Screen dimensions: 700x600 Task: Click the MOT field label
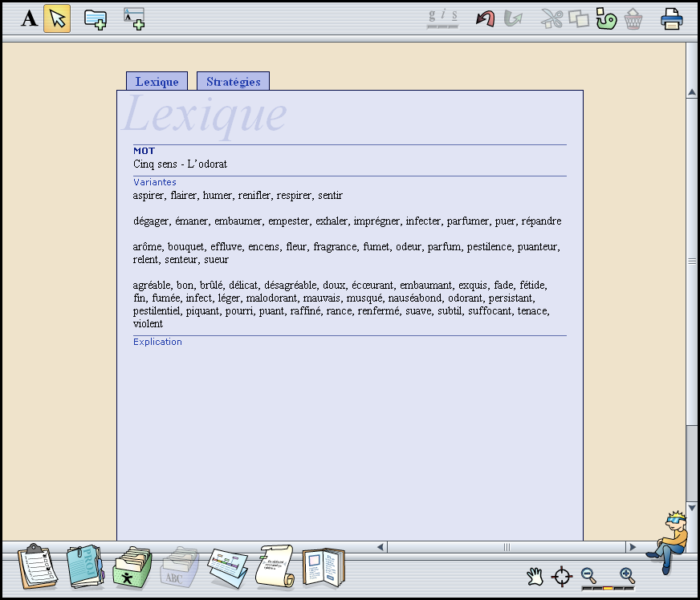click(144, 151)
